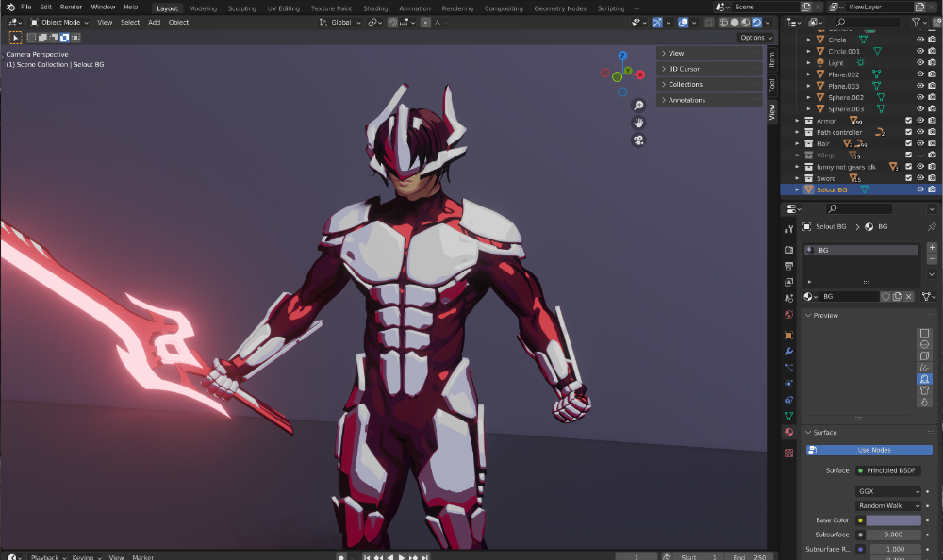Screen dimensions: 943x560
Task: Add a new material slot
Action: pyautogui.click(x=932, y=247)
